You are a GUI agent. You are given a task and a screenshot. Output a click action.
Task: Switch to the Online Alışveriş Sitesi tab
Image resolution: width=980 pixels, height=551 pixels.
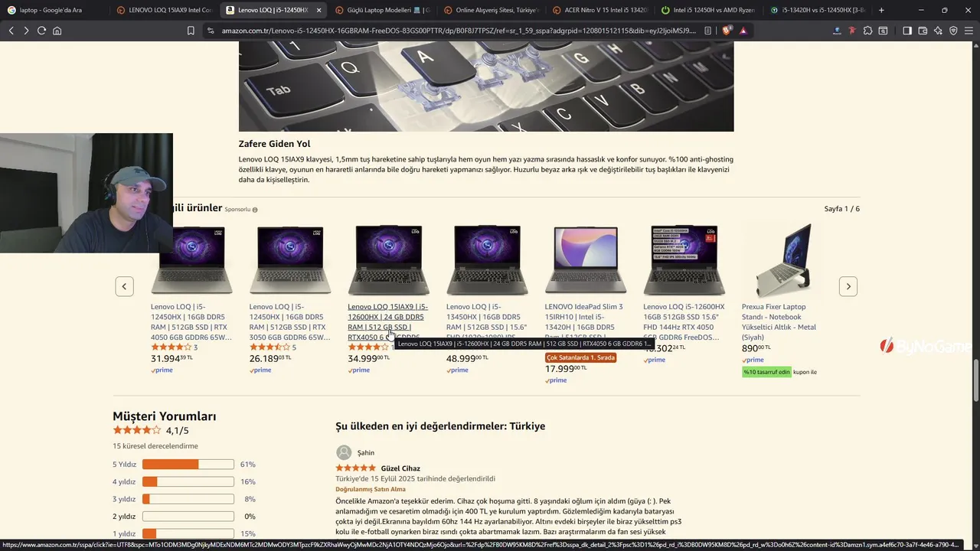(x=492, y=10)
